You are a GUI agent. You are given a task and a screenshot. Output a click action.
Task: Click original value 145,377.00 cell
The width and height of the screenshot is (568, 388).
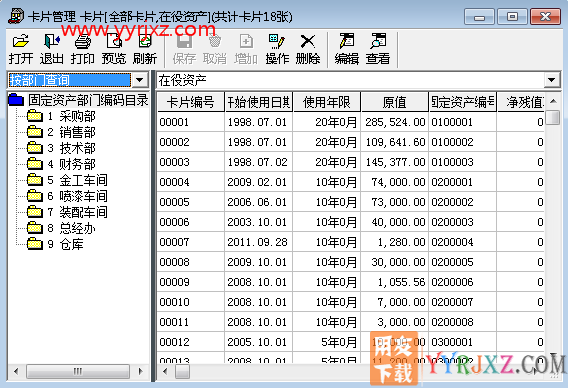(x=394, y=162)
